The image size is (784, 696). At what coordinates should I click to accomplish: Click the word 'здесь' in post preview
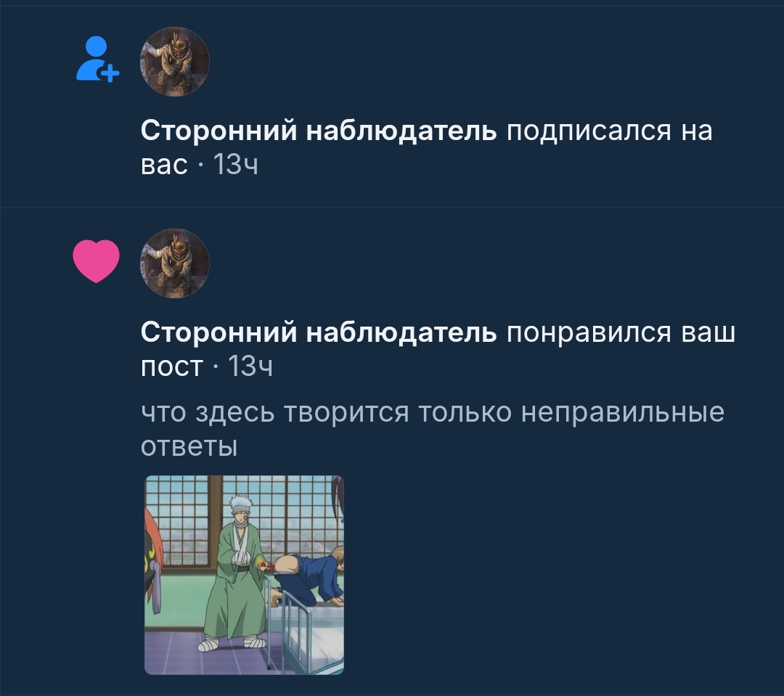(x=234, y=413)
